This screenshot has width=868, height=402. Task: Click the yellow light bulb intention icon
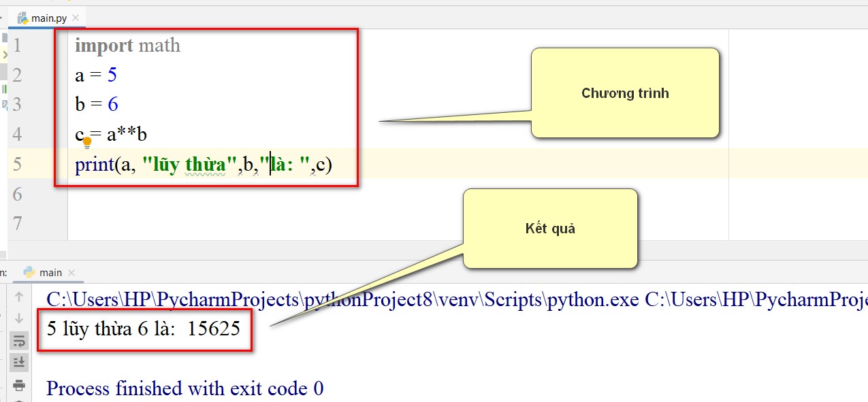click(x=87, y=142)
